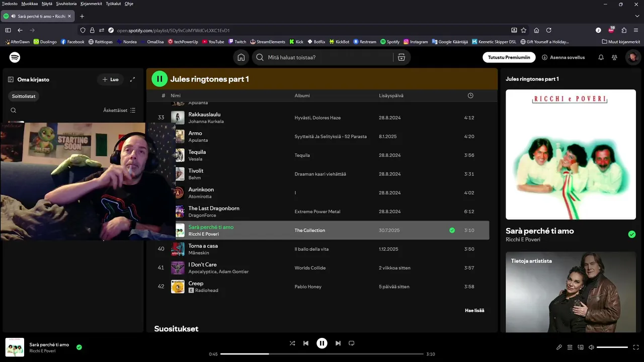
Task: Toggle shuffle in player bar
Action: pyautogui.click(x=292, y=343)
